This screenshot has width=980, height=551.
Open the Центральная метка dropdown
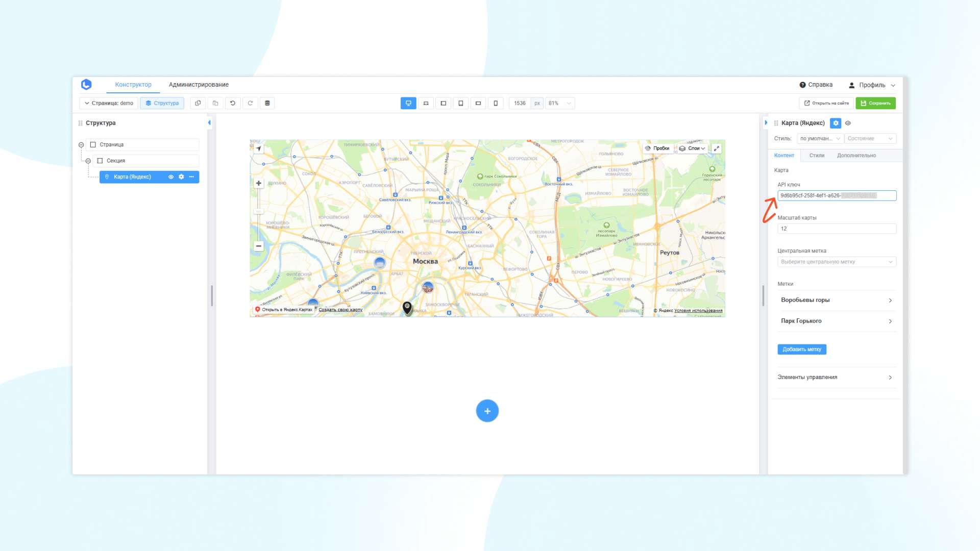837,262
